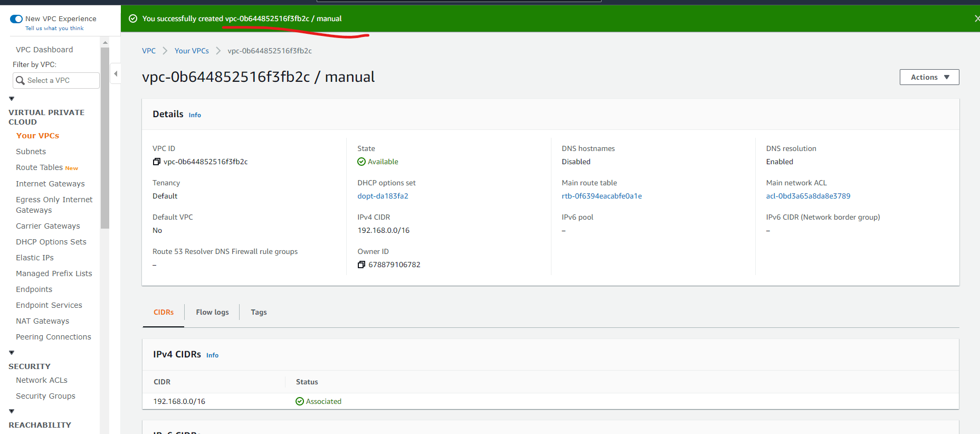Open the 'Tell us what you think' link
This screenshot has height=434, width=980.
pyautogui.click(x=54, y=29)
